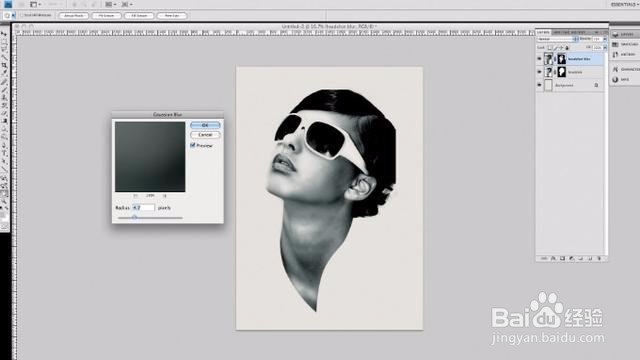This screenshot has width=640, height=360.
Task: Click the Radius input field
Action: coord(143,208)
